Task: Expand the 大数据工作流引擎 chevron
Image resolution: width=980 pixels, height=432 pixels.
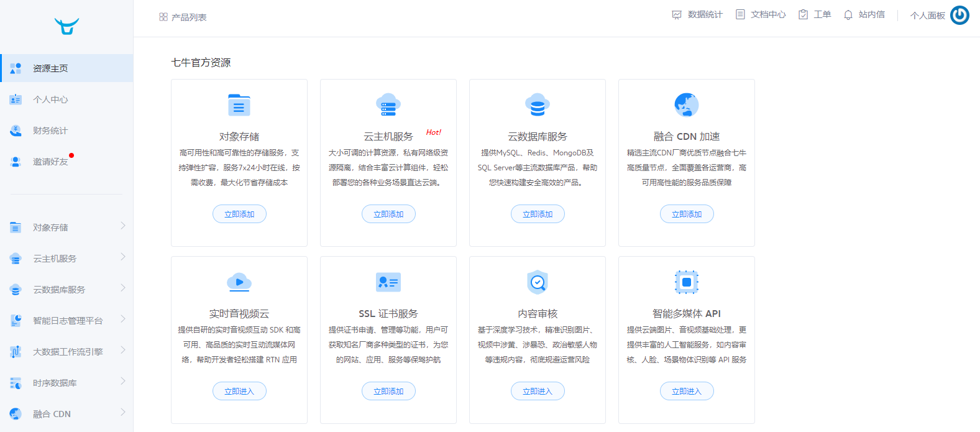Action: 123,350
